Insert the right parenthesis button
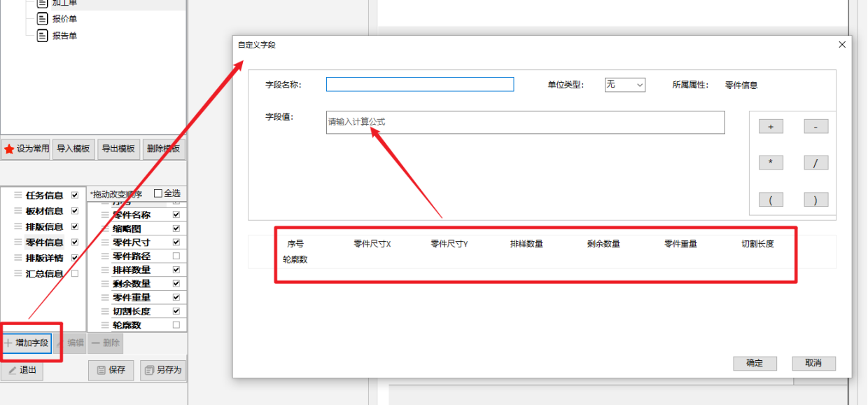The height and width of the screenshot is (405, 868). (815, 200)
